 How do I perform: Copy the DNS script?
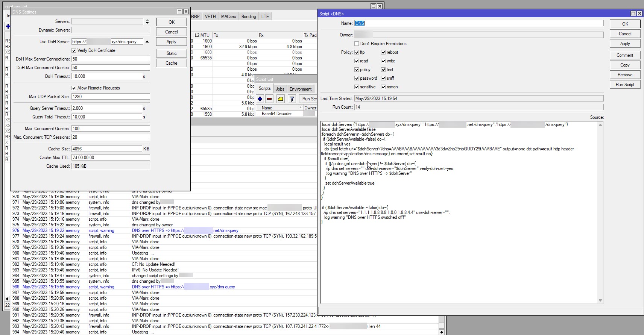pyautogui.click(x=625, y=65)
